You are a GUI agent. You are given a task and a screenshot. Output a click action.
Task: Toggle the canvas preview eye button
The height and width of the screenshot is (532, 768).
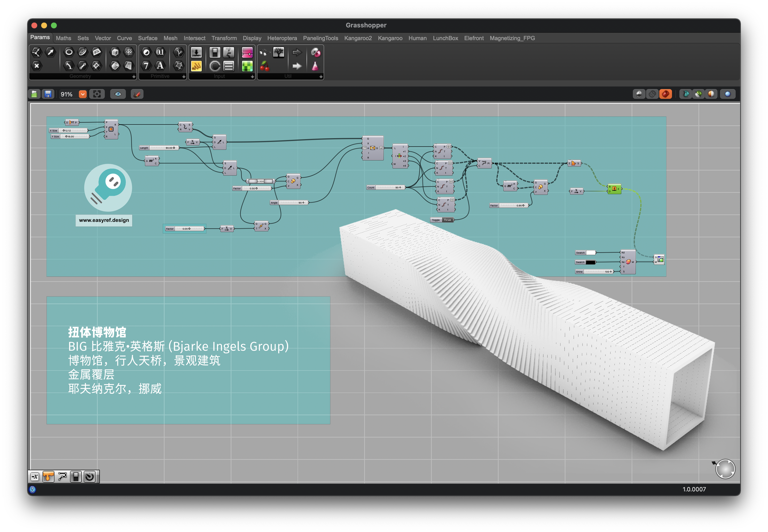[x=118, y=94]
